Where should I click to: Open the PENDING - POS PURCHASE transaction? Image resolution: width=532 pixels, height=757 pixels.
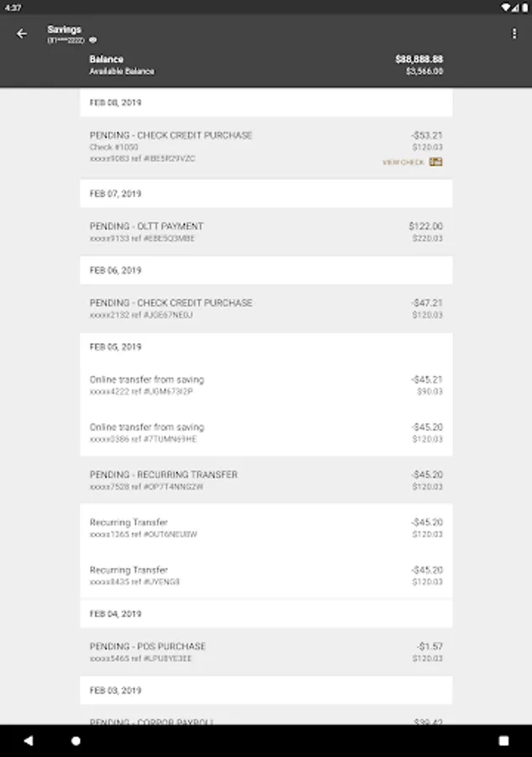[x=266, y=652]
